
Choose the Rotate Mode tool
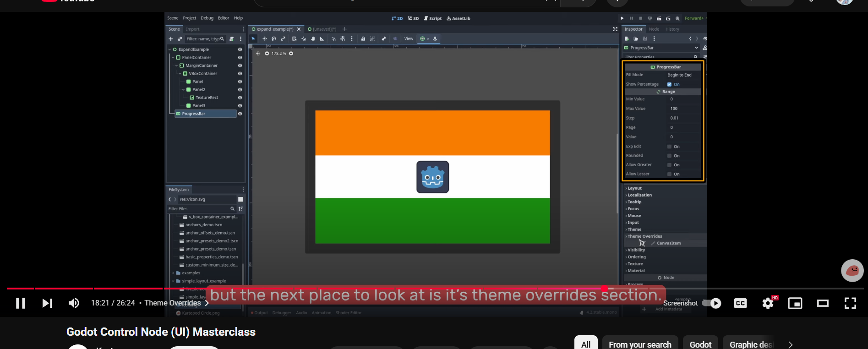click(x=273, y=39)
